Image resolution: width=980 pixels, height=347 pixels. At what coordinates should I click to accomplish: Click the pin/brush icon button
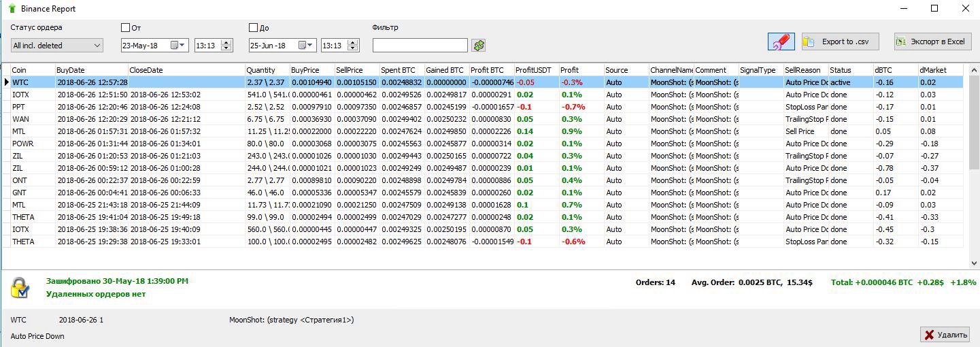click(x=781, y=42)
